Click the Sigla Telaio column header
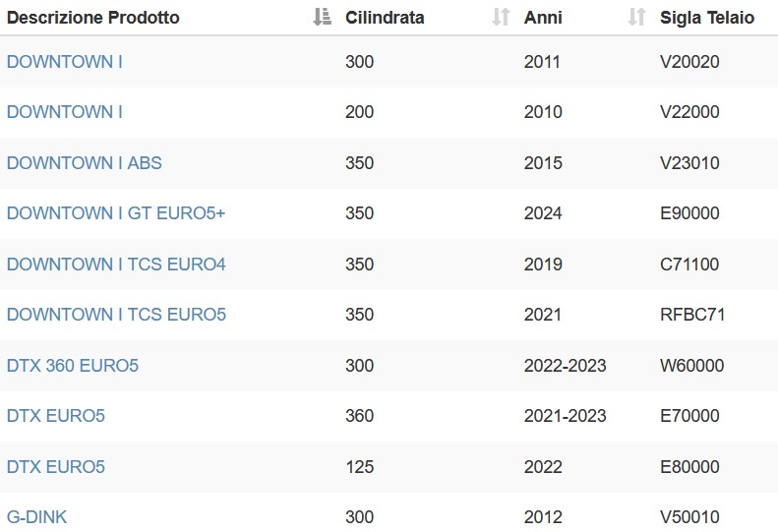Image resolution: width=778 pixels, height=532 pixels. pyautogui.click(x=706, y=18)
